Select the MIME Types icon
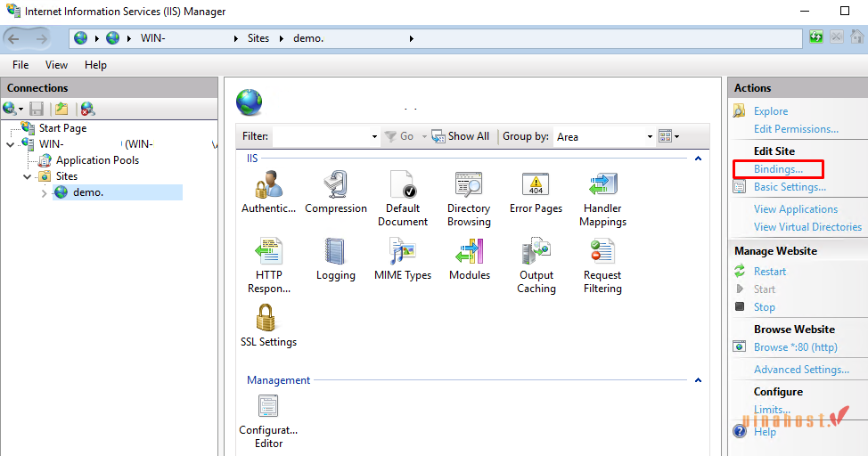Viewport: 868px width, 456px height. click(403, 252)
